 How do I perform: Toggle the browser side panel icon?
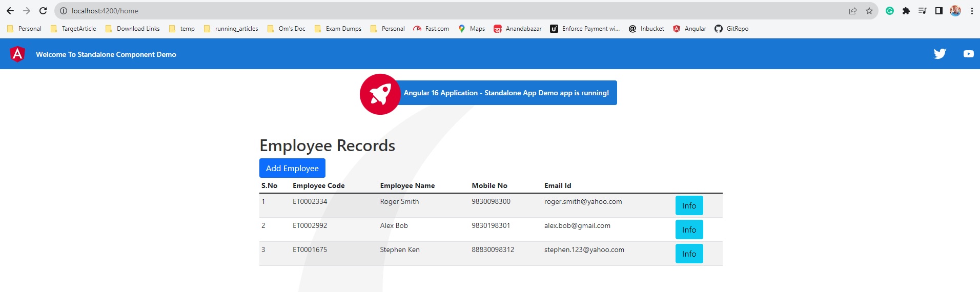(939, 11)
